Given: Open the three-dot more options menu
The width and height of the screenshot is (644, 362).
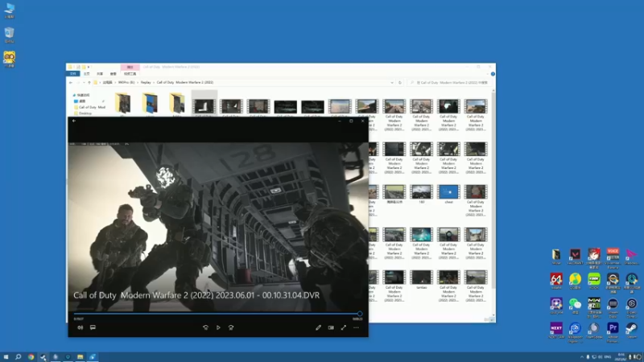Looking at the screenshot, I should pyautogui.click(x=356, y=327).
